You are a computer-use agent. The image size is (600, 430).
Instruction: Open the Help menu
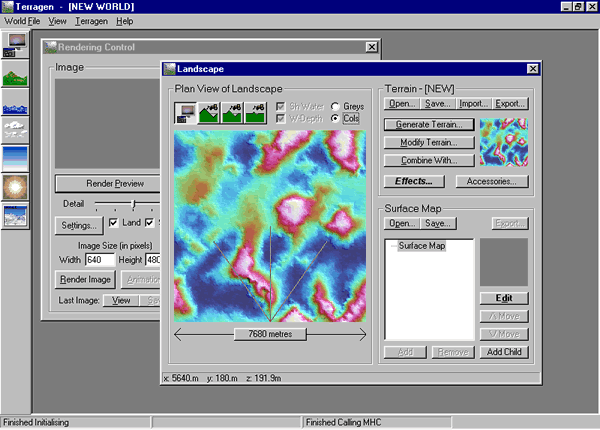point(124,21)
